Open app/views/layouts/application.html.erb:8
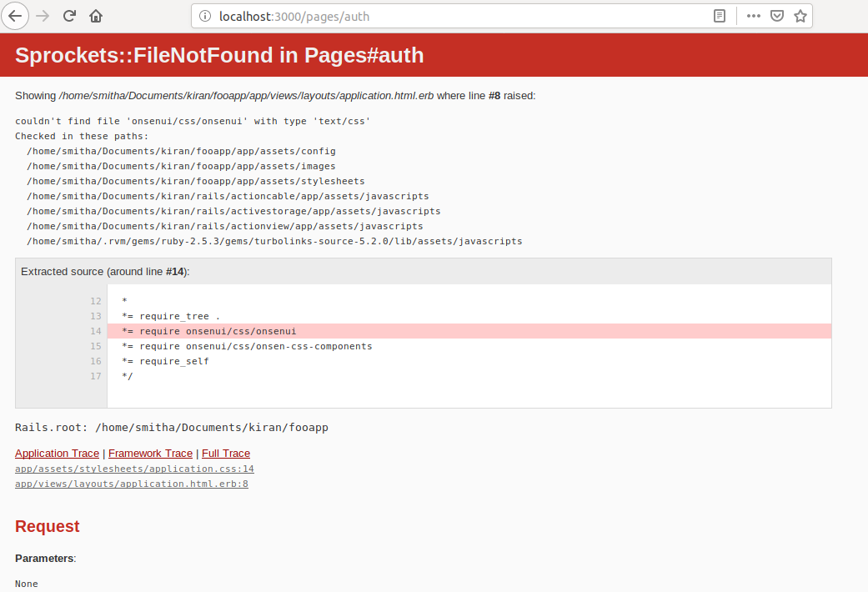 pos(131,484)
